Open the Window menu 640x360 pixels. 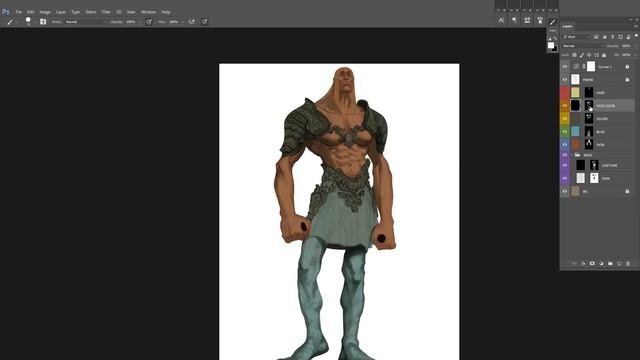(148, 12)
